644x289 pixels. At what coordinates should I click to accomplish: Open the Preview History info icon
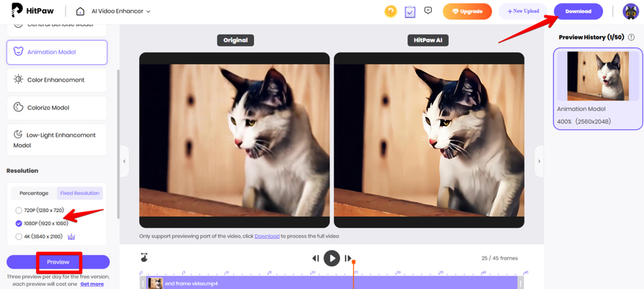click(631, 38)
